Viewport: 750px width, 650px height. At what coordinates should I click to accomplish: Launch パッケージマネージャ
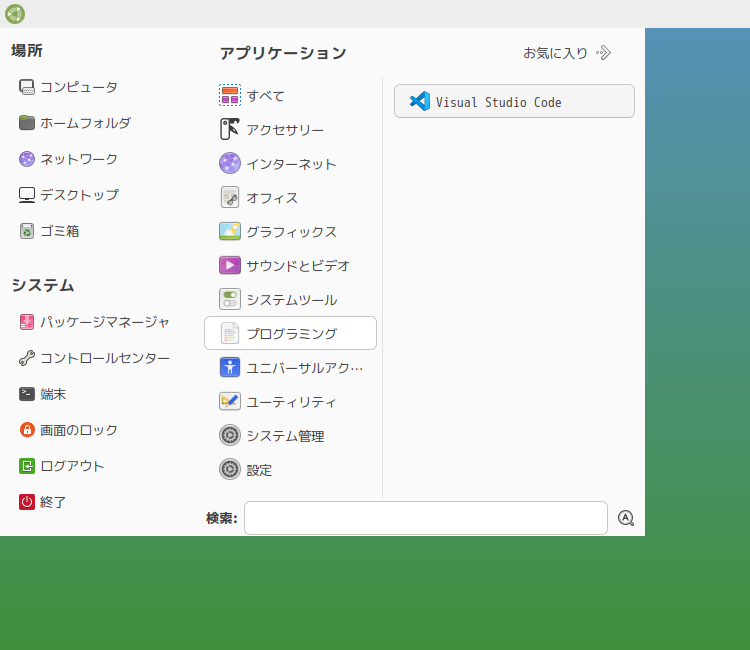(x=95, y=322)
